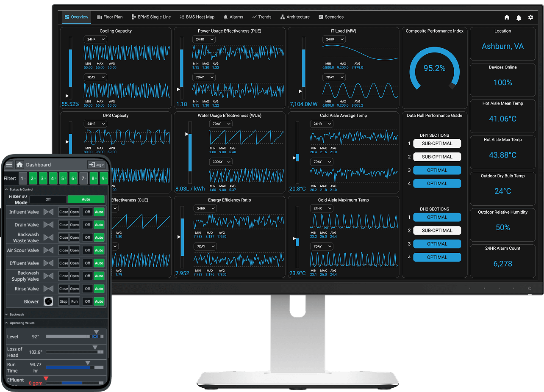544x392 pixels.
Task: Expand the Backwash section on mobile
Action: click(17, 315)
